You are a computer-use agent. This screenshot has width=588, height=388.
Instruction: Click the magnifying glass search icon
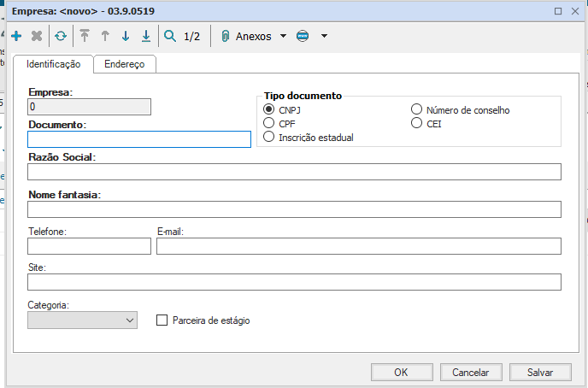pyautogui.click(x=170, y=37)
